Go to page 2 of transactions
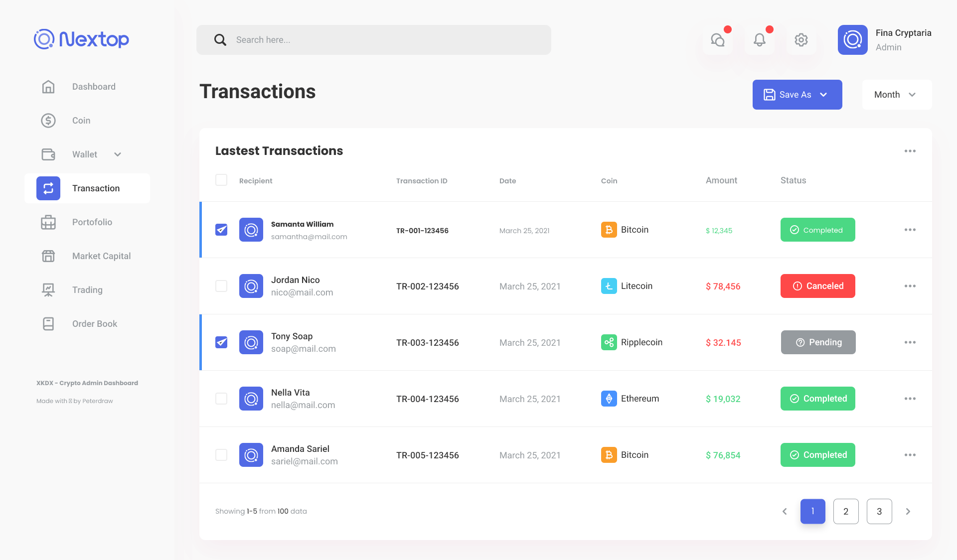Screen dimensions: 957x560 pyautogui.click(x=846, y=511)
